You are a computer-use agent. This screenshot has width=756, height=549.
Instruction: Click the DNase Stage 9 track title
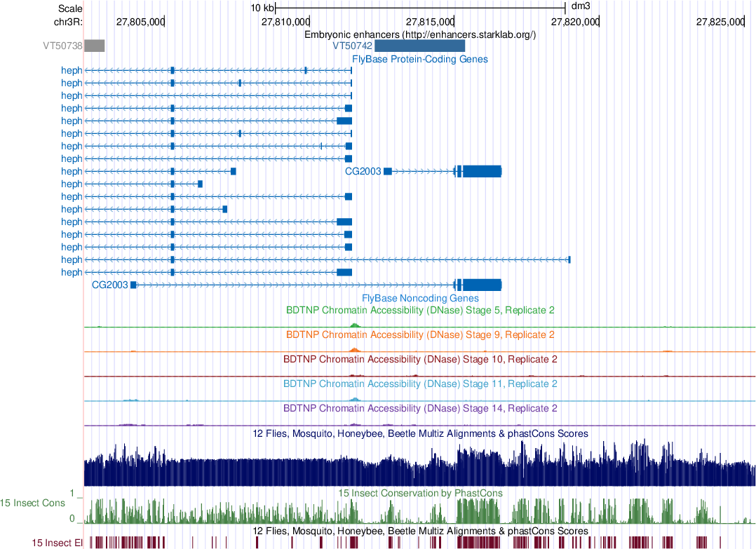click(x=419, y=335)
